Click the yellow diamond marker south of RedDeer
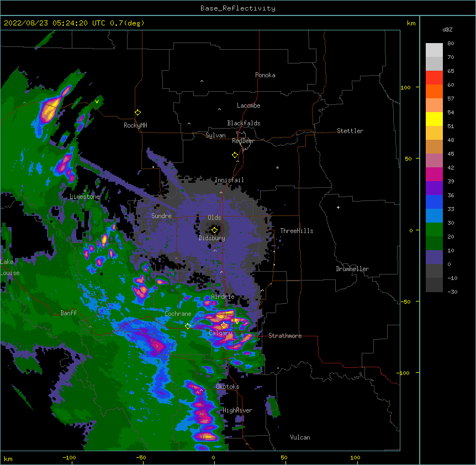 point(235,155)
